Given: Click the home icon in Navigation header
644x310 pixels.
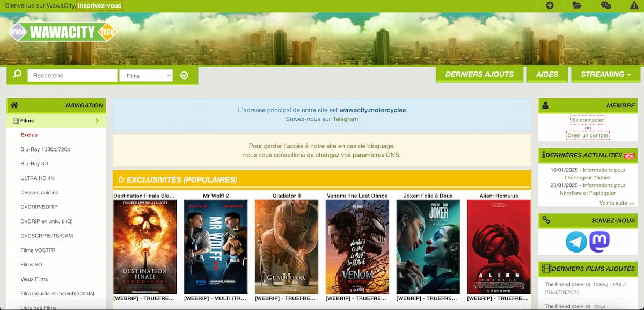Looking at the screenshot, I should point(14,105).
